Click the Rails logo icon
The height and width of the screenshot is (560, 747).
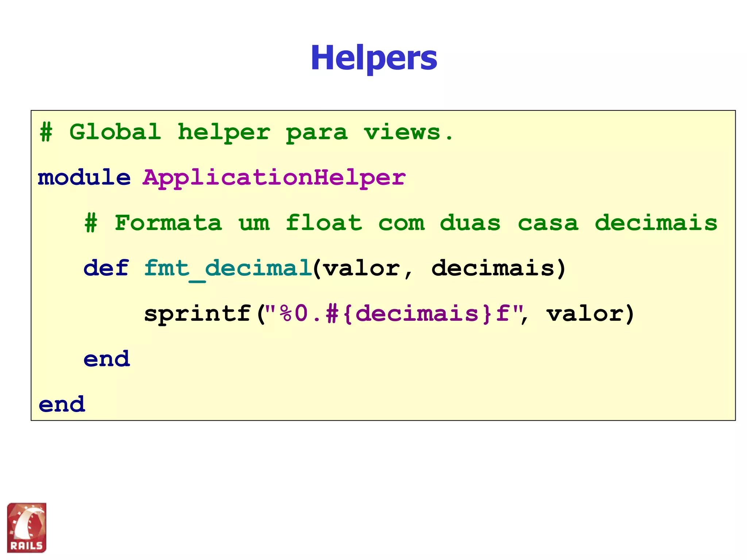coord(27,527)
